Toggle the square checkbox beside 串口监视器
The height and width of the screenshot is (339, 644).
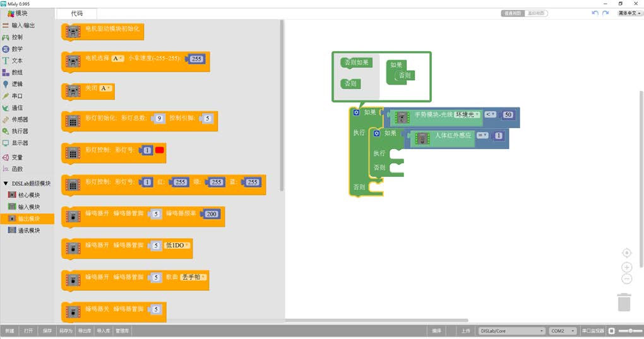[611, 331]
